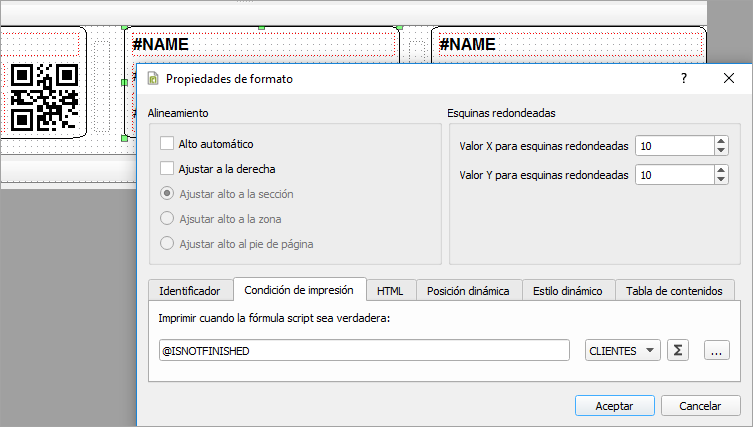Open the CLIENTES dropdown
This screenshot has width=753, height=427.
click(x=622, y=351)
